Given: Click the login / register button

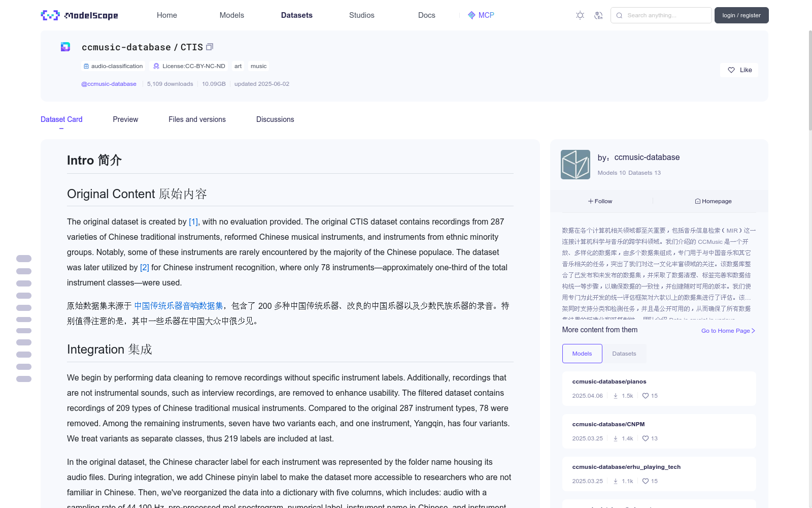Looking at the screenshot, I should click(741, 15).
